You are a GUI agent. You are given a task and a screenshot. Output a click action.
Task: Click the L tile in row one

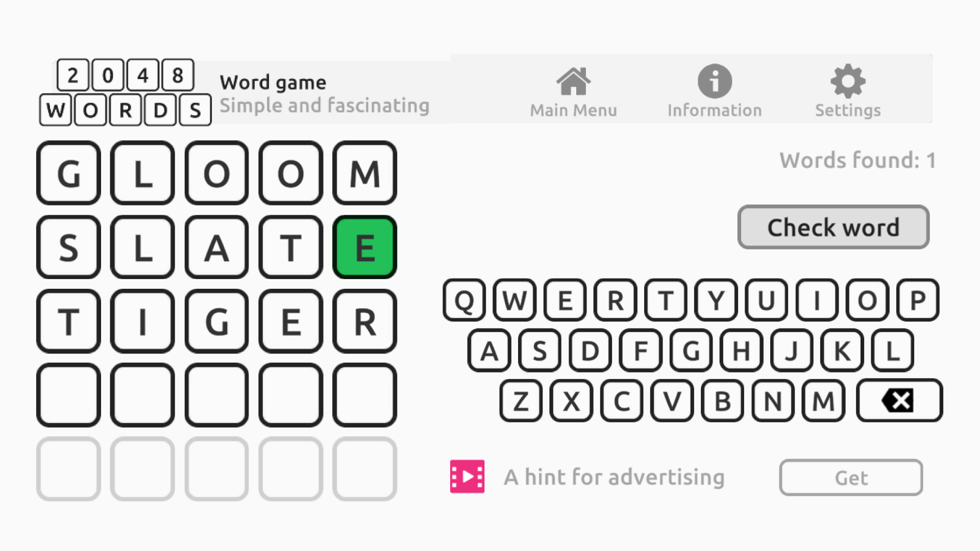pyautogui.click(x=142, y=173)
